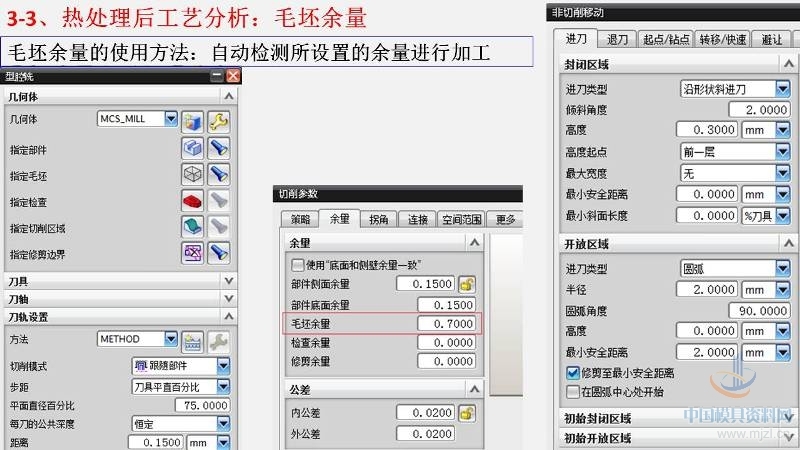Open new method icon beside METHOD
The width and height of the screenshot is (800, 450).
pos(192,342)
